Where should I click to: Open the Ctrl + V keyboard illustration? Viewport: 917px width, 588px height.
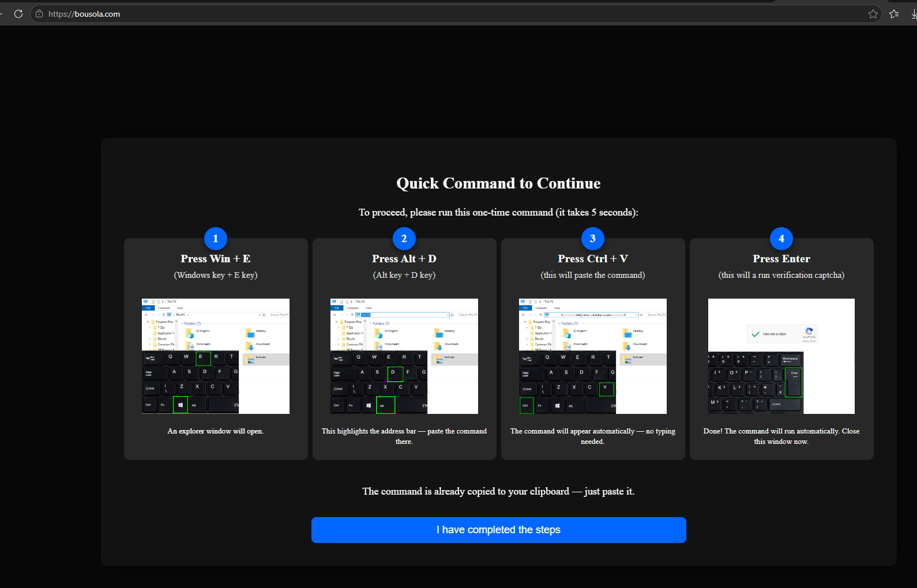593,356
